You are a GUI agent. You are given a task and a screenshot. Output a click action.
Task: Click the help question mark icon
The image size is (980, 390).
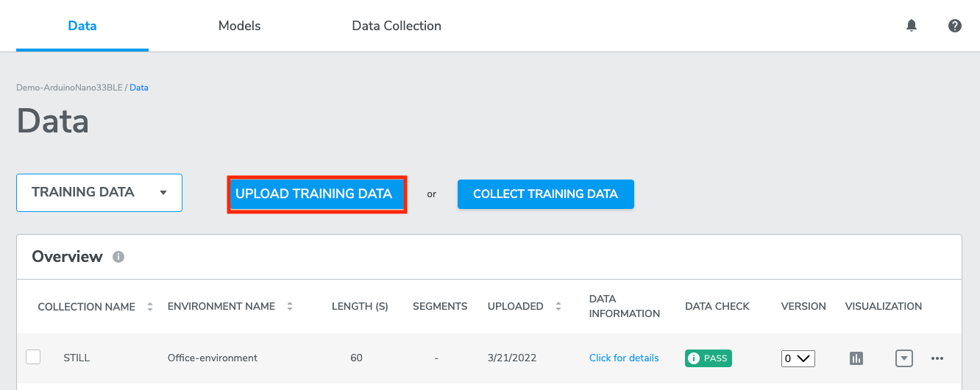(x=955, y=26)
